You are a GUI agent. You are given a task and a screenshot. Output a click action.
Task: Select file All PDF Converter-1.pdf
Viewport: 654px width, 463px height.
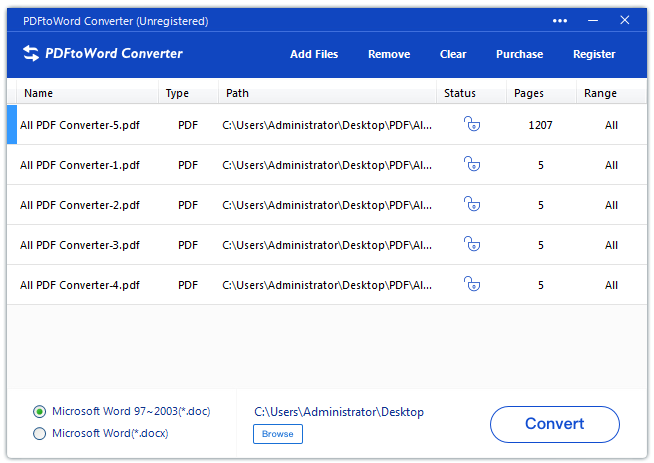point(80,165)
